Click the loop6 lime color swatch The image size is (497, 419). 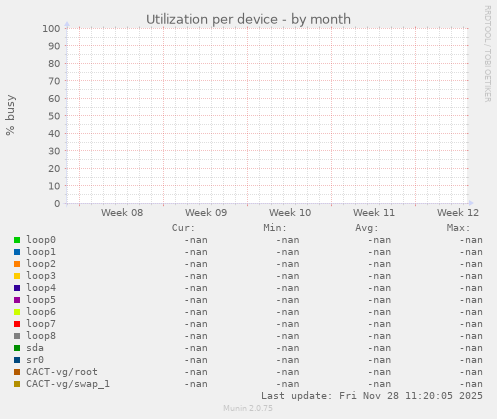pyautogui.click(x=17, y=312)
